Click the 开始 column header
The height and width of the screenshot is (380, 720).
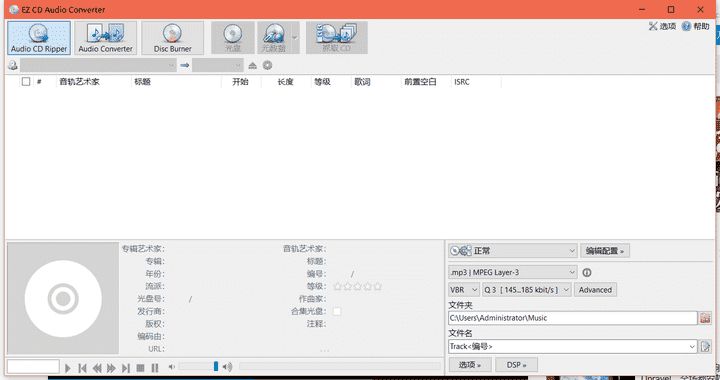(241, 82)
